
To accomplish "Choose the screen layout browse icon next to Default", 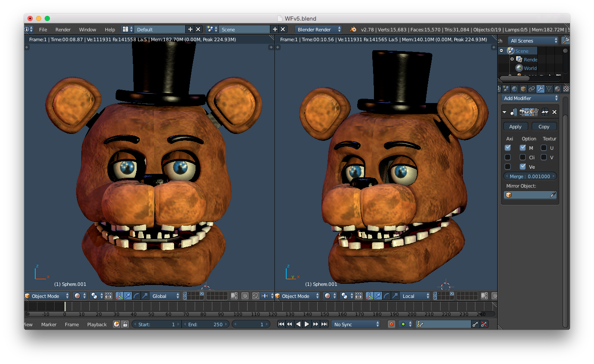I will click(x=128, y=30).
